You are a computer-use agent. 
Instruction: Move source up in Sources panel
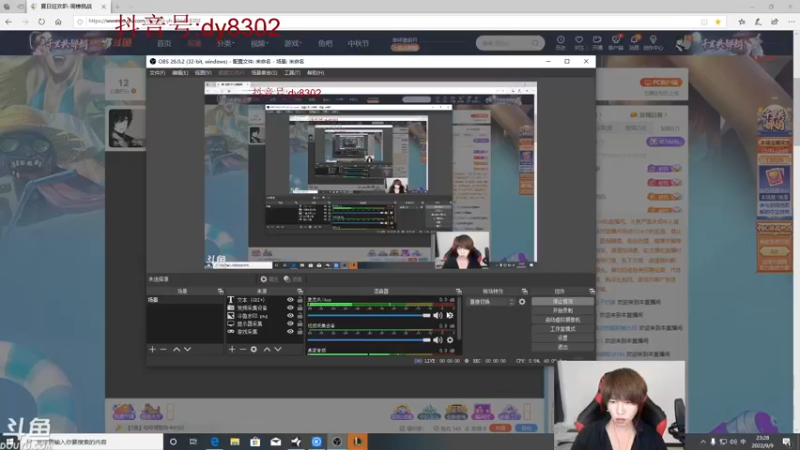tap(267, 349)
